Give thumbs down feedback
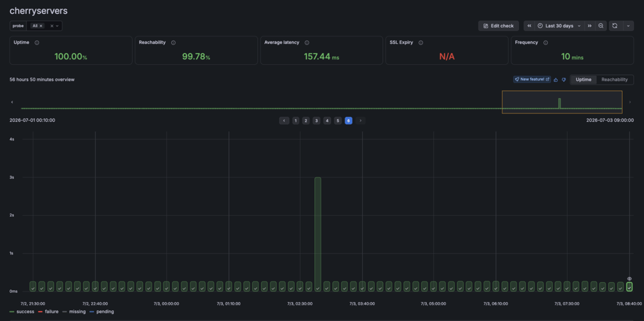 coord(564,80)
